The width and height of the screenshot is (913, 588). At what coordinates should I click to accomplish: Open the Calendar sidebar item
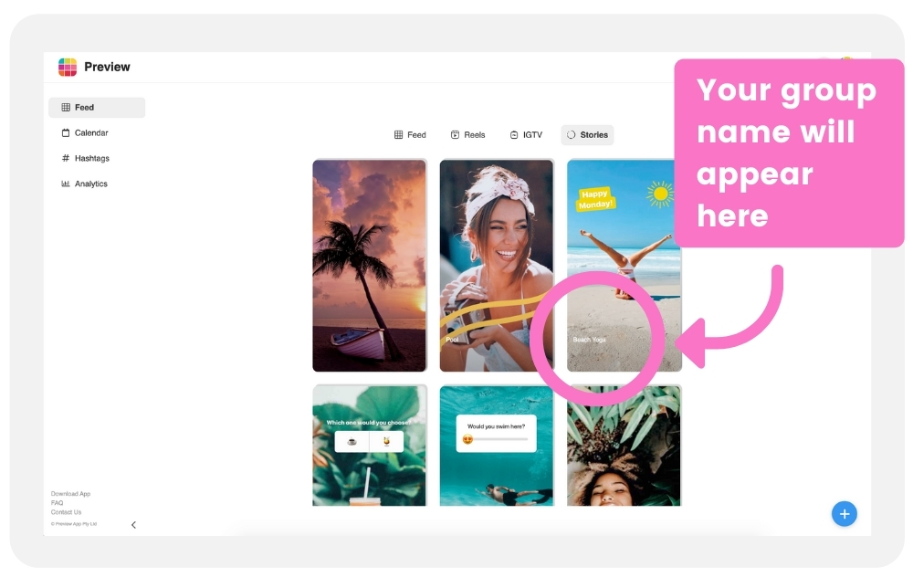coord(85,132)
